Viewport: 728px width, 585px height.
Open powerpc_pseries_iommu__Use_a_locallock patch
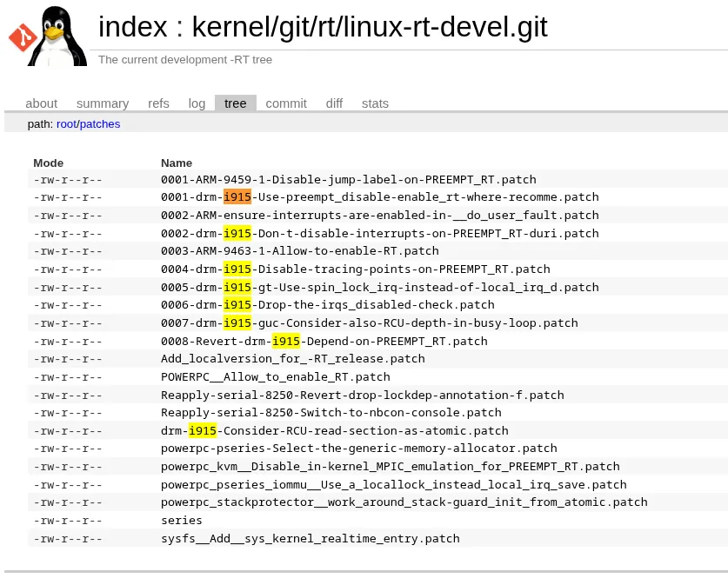click(394, 485)
